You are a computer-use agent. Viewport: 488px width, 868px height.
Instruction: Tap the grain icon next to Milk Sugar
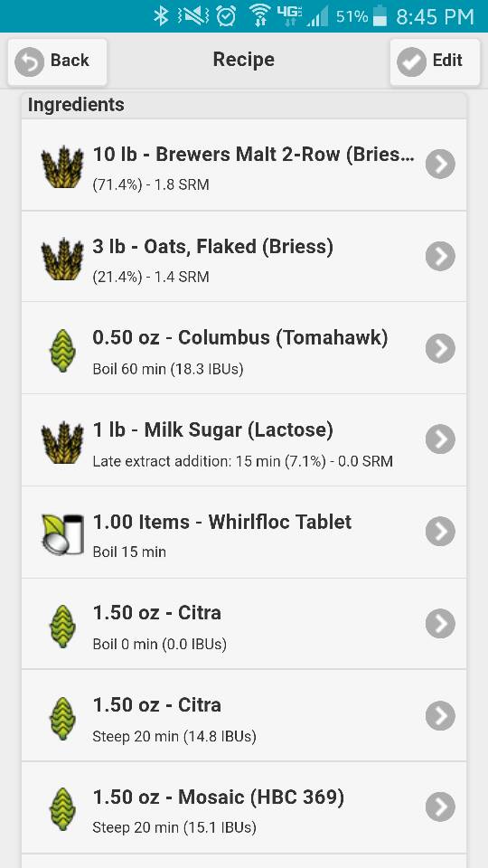pyautogui.click(x=62, y=442)
